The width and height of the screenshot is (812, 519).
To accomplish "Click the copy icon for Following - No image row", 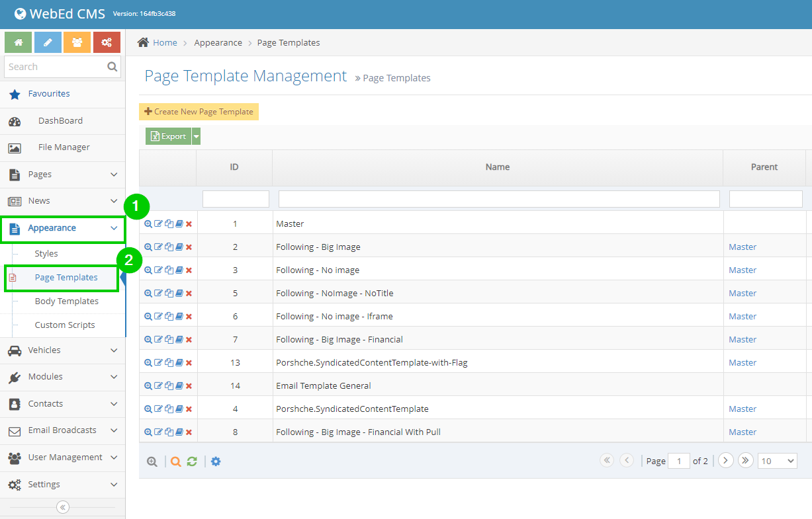I will point(167,270).
